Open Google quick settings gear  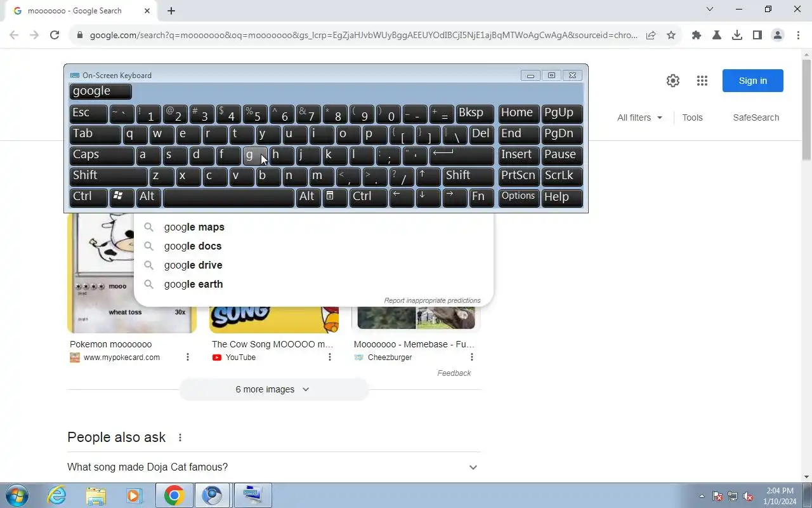pyautogui.click(x=673, y=81)
